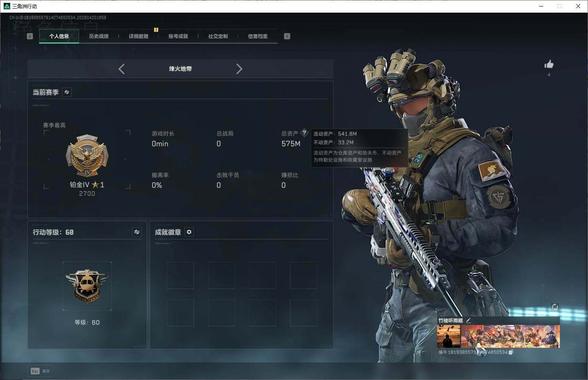Click the 不动资产 33.2M tooltip line

[334, 142]
